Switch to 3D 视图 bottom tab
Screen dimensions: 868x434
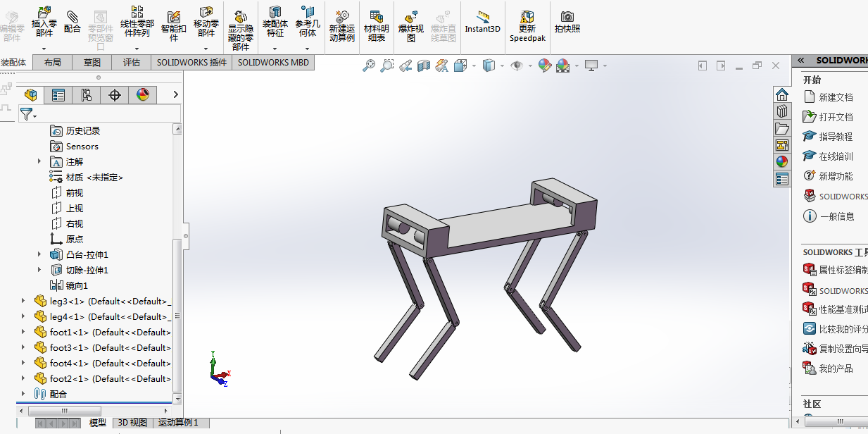tap(132, 423)
